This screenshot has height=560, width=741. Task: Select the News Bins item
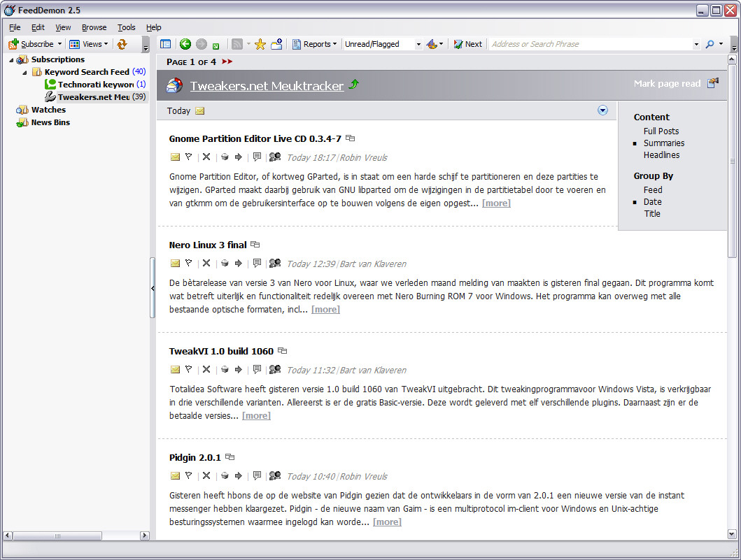pyautogui.click(x=50, y=122)
